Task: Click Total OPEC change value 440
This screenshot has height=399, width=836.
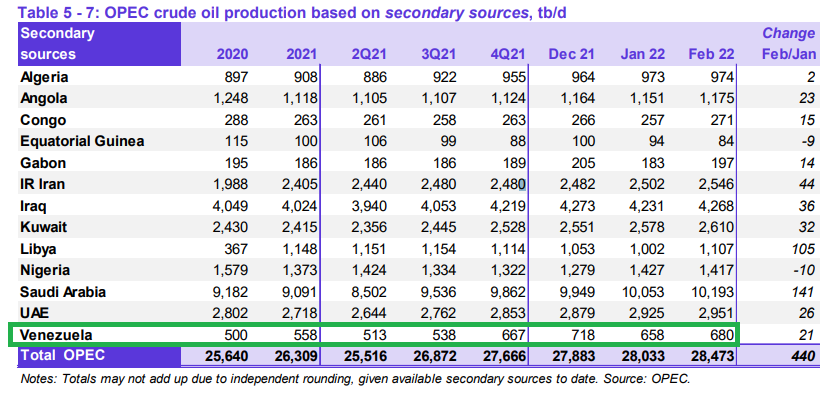Action: point(803,356)
